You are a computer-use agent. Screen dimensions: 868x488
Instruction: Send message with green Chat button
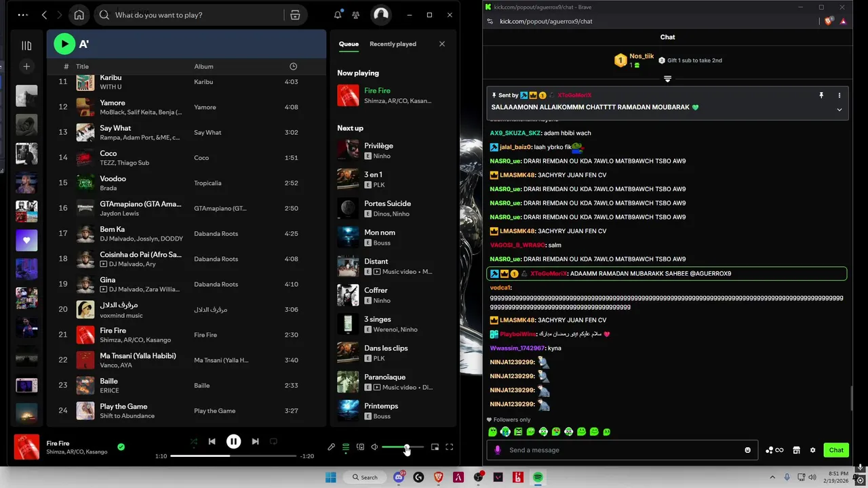(836, 450)
